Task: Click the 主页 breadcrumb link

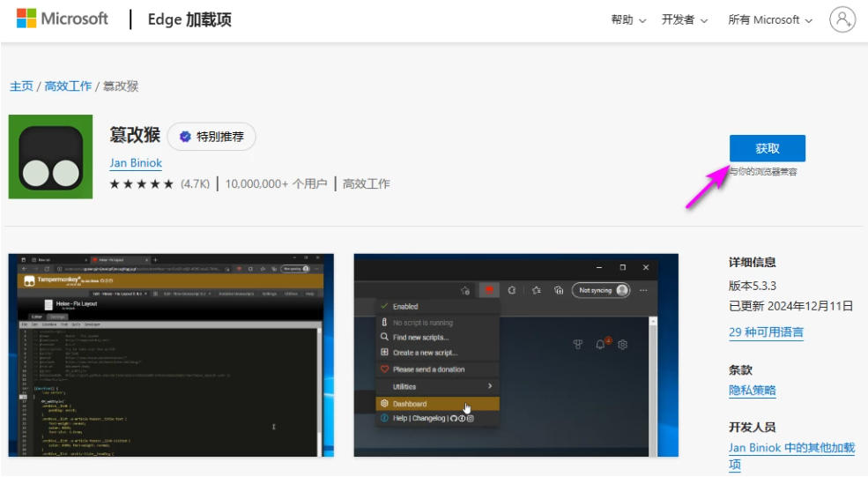Action: click(x=21, y=86)
